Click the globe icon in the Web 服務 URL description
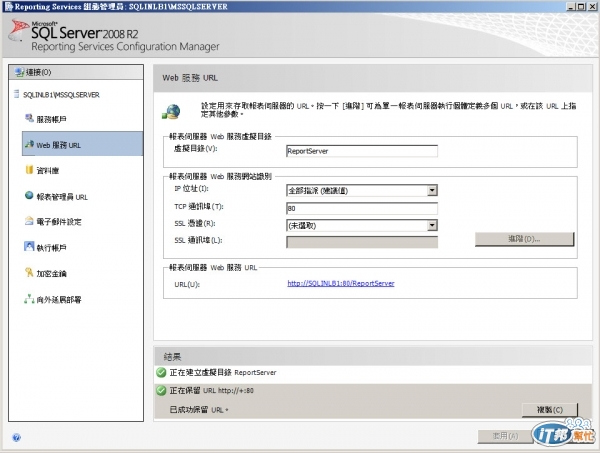Image resolution: width=600 pixels, height=453 pixels. click(x=171, y=112)
